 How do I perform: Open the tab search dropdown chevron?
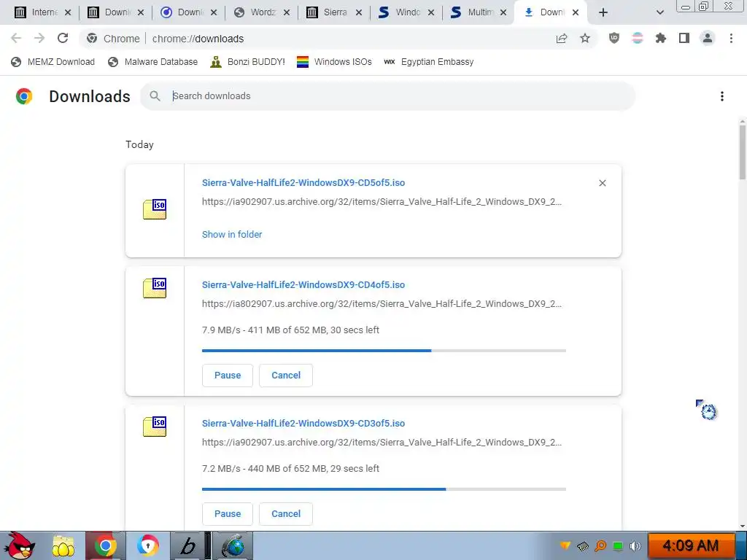(659, 12)
